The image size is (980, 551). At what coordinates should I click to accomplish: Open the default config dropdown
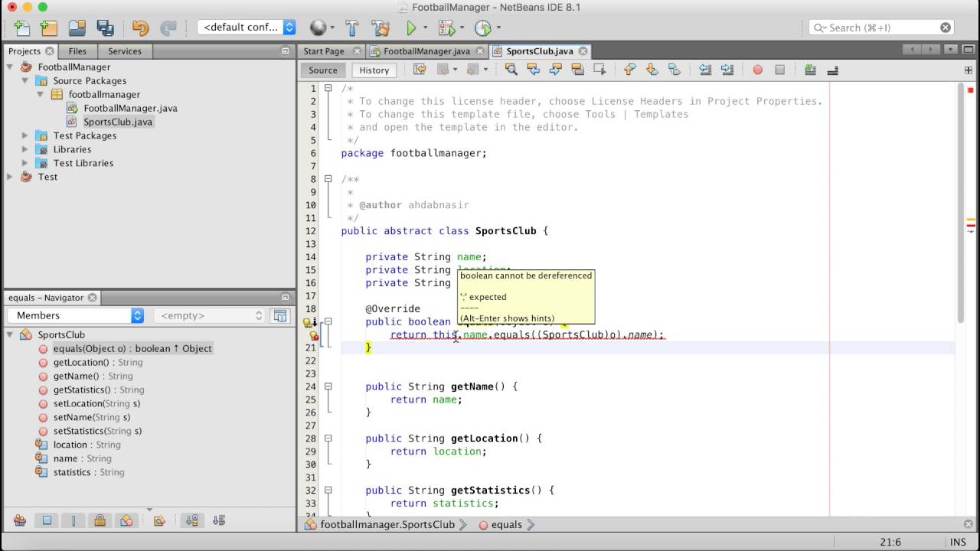click(x=247, y=28)
